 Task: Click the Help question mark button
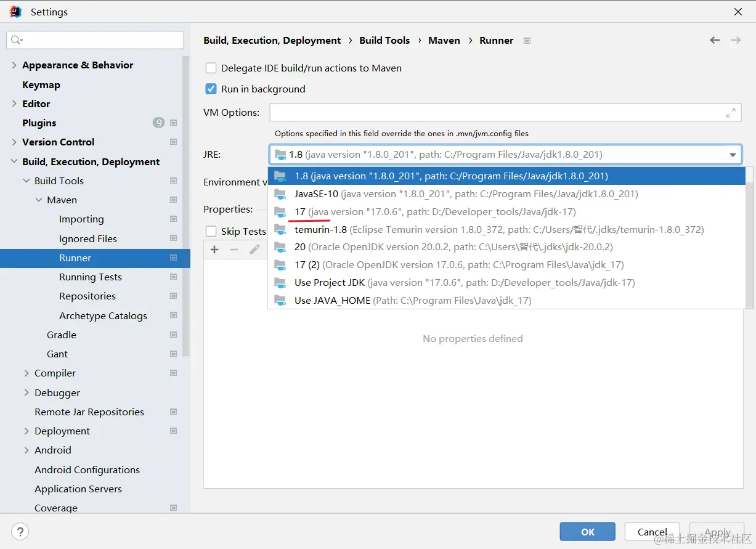tap(20, 532)
